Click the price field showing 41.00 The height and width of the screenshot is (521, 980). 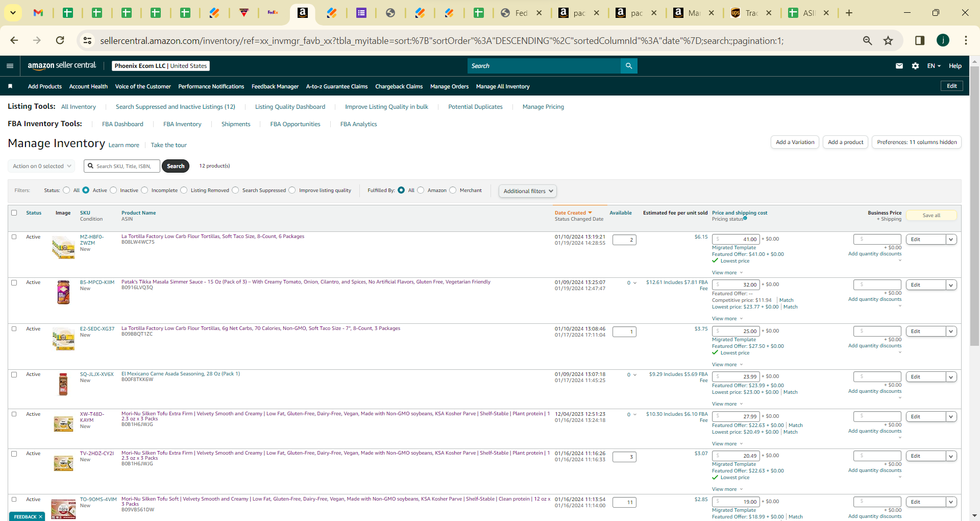(736, 239)
